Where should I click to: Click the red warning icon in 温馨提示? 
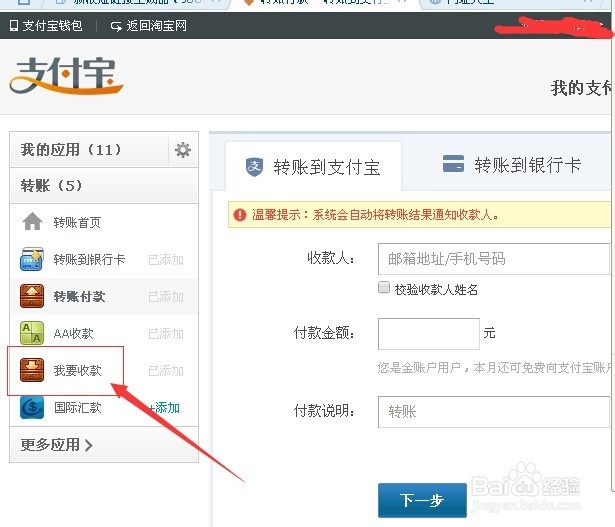click(240, 215)
